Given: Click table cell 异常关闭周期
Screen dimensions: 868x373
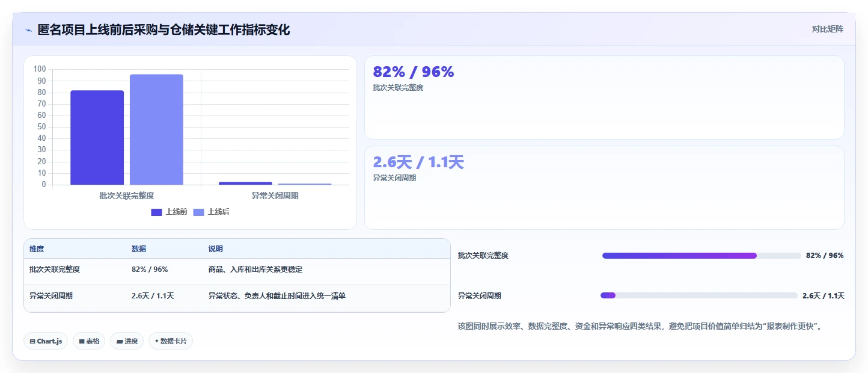Looking at the screenshot, I should (x=51, y=296).
